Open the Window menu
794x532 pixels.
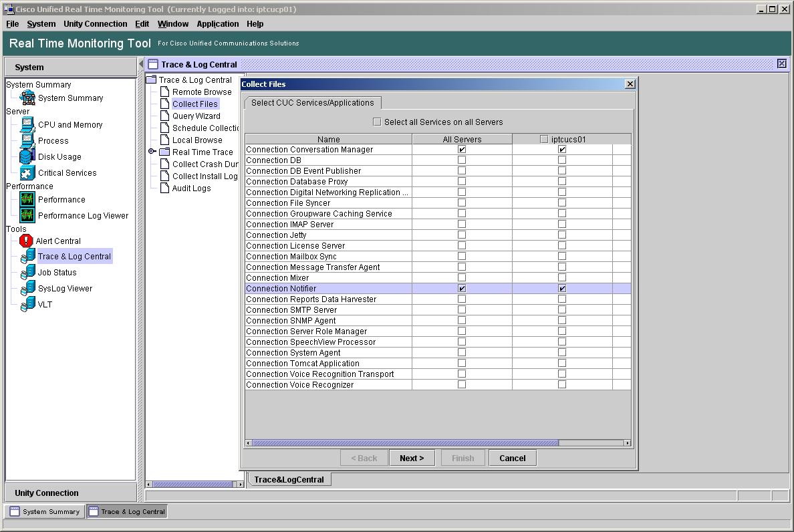pyautogui.click(x=172, y=24)
